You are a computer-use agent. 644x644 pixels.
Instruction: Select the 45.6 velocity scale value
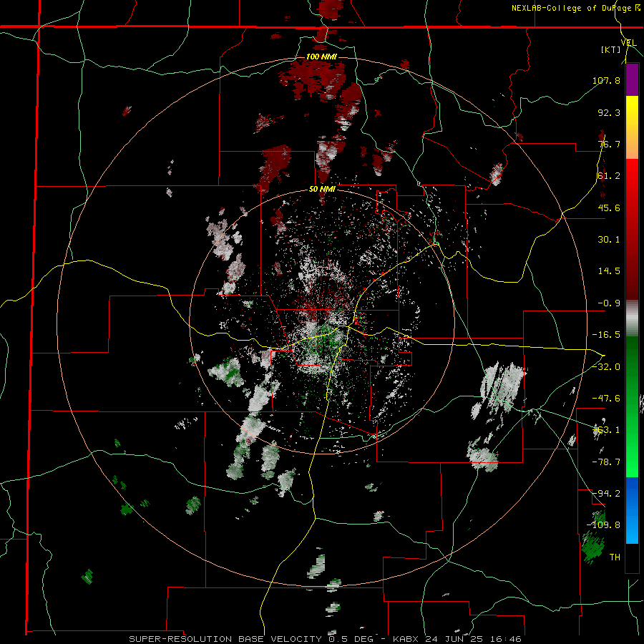[609, 208]
